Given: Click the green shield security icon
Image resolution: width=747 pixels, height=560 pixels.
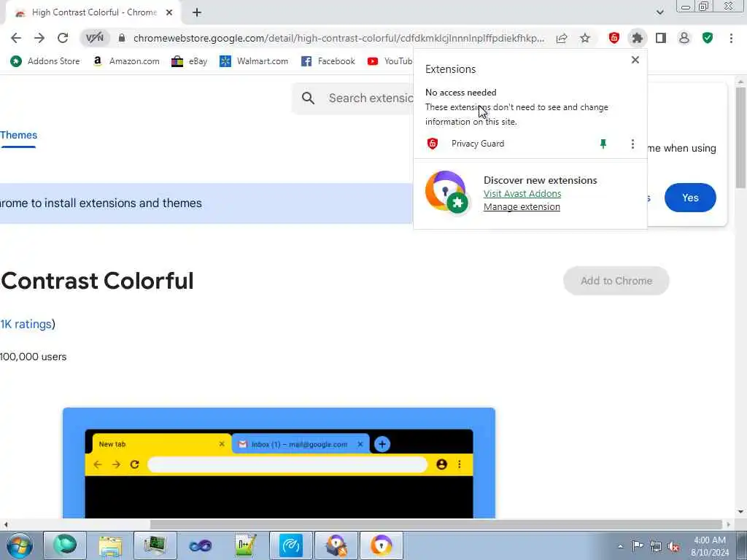Looking at the screenshot, I should [x=708, y=38].
